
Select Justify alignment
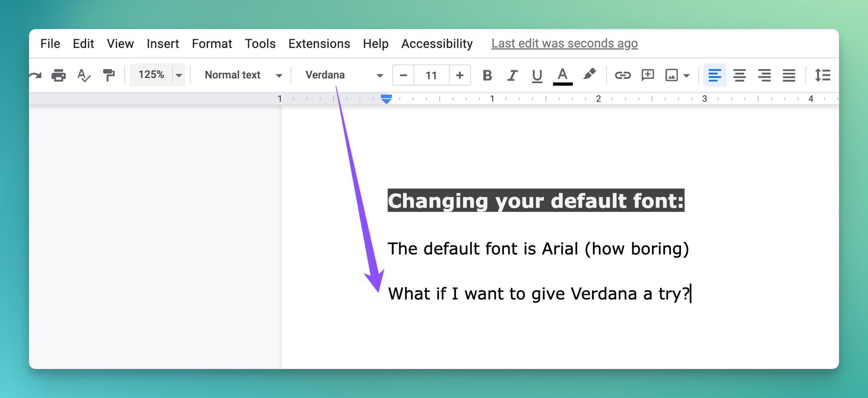pyautogui.click(x=789, y=75)
